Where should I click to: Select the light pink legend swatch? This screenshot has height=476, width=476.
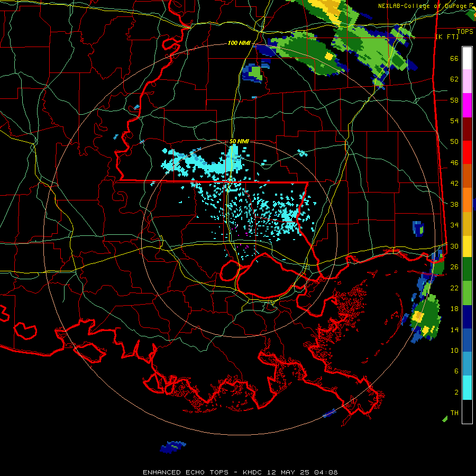pos(467,81)
